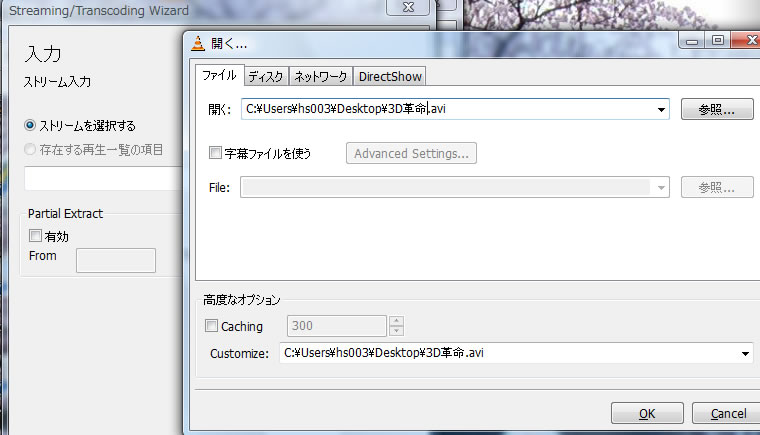
Task: Click the Caching value field showing 300
Action: (336, 326)
